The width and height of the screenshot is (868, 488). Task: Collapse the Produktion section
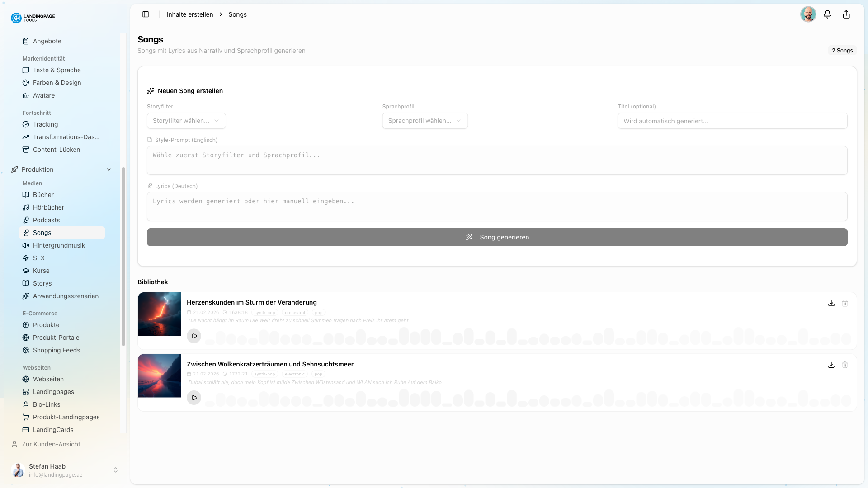(x=108, y=169)
